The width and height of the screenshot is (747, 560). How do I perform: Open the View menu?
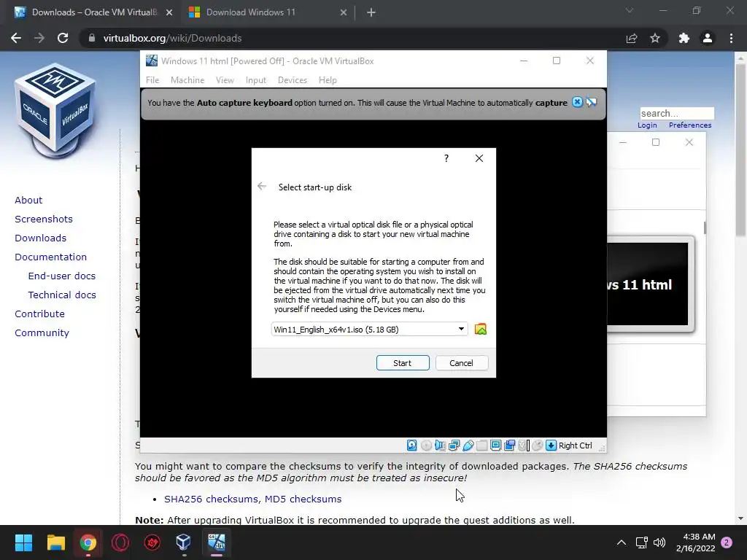[225, 80]
